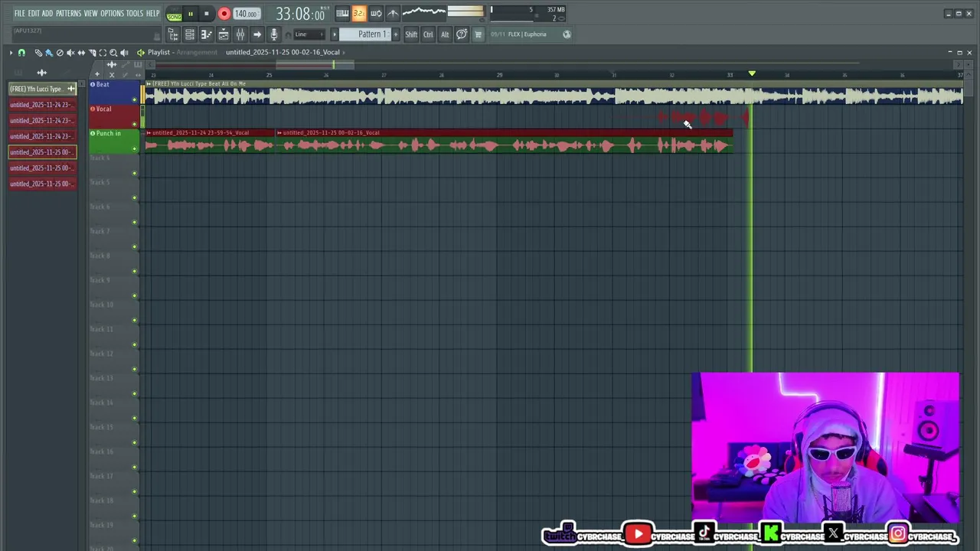Select the Delete tool

point(60,53)
